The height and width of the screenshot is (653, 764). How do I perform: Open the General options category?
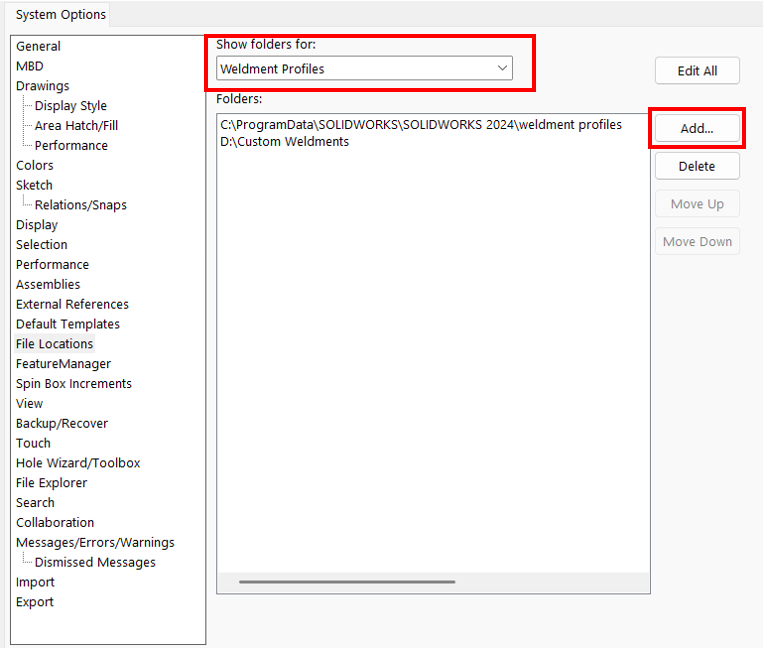coord(38,46)
